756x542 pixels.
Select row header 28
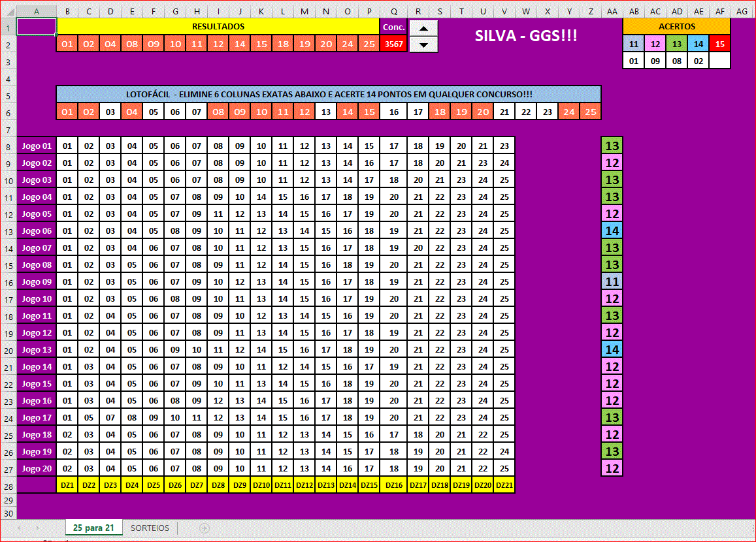pyautogui.click(x=8, y=485)
